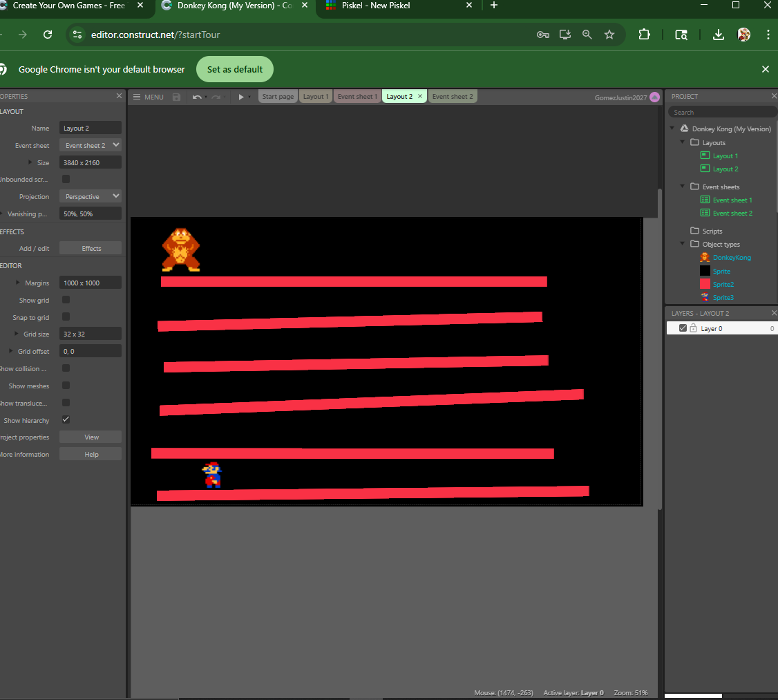778x700 pixels.
Task: Click the layout Name input field
Action: (x=91, y=128)
